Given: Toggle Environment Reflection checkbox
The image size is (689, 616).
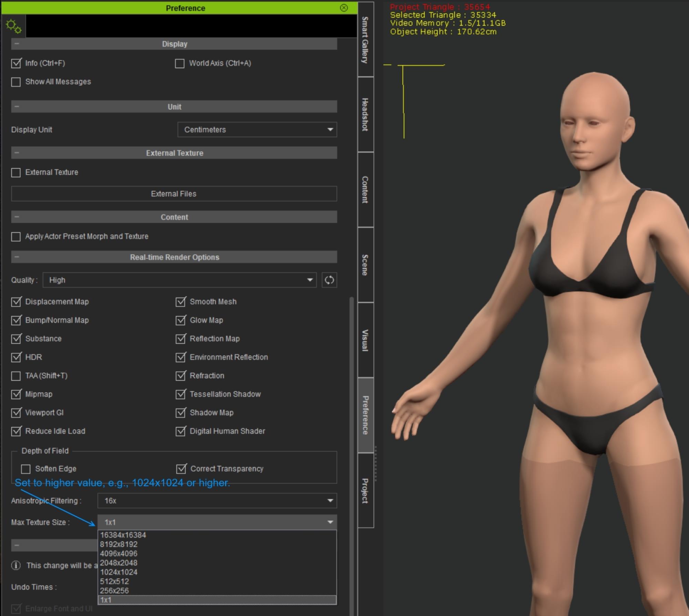Looking at the screenshot, I should click(181, 357).
